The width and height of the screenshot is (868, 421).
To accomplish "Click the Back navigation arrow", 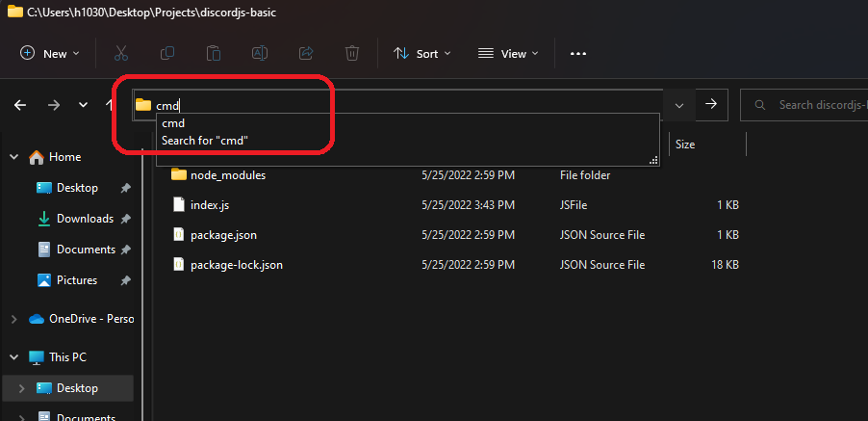I will (20, 104).
